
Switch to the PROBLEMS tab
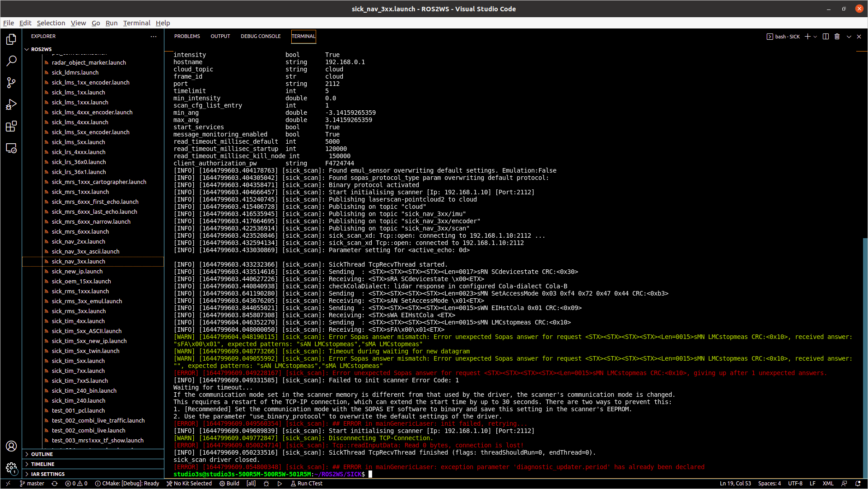(187, 36)
